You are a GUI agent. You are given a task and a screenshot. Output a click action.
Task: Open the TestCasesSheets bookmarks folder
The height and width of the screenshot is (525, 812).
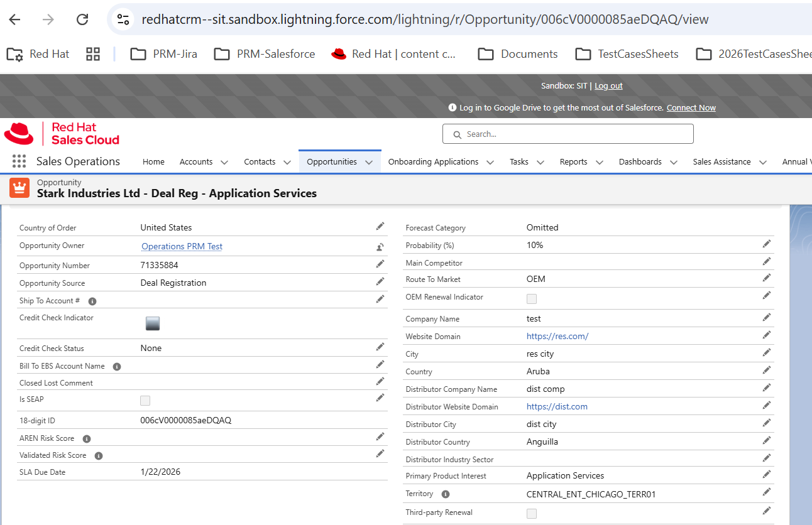click(627, 54)
